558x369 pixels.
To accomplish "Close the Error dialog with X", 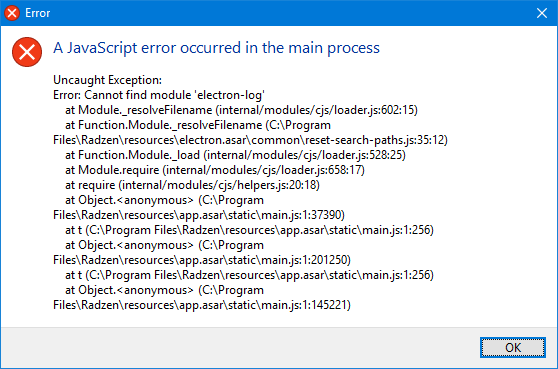I will [x=542, y=13].
